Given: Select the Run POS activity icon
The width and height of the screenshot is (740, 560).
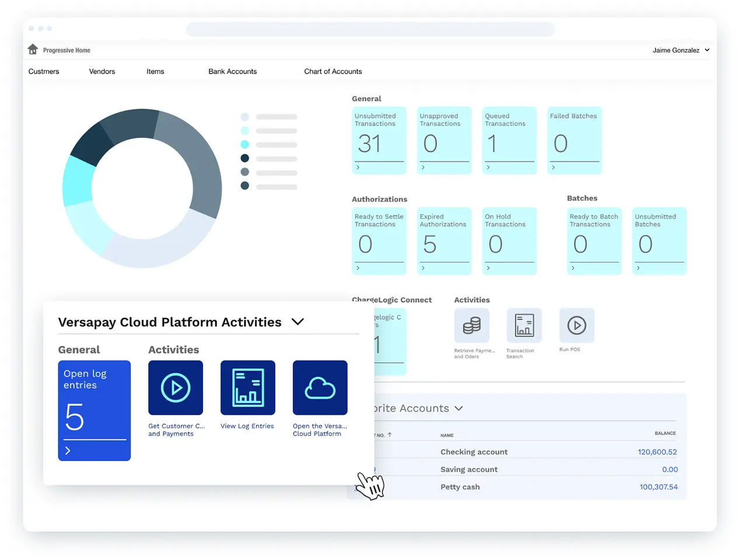Looking at the screenshot, I should click(577, 325).
